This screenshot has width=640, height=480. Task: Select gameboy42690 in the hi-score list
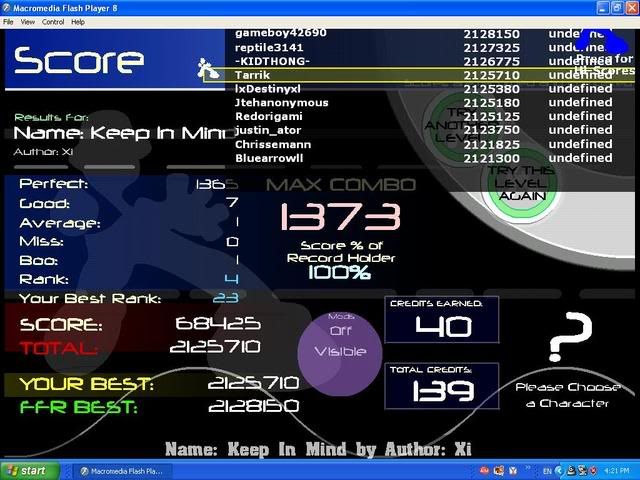click(x=420, y=33)
